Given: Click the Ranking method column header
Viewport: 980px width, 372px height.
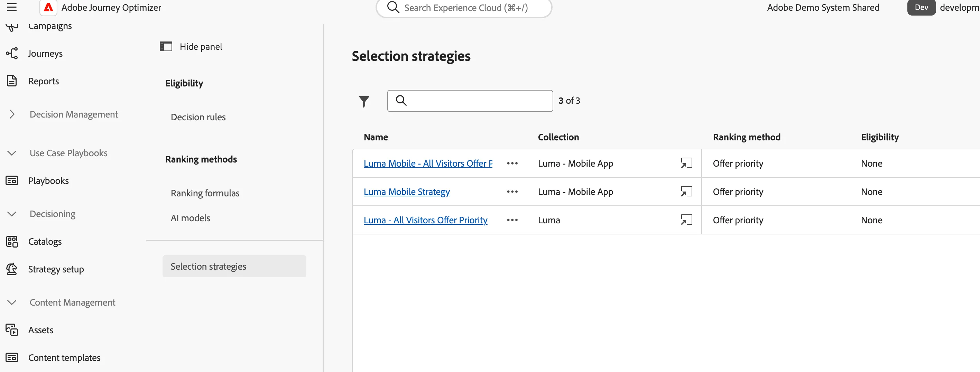Looking at the screenshot, I should [x=747, y=137].
